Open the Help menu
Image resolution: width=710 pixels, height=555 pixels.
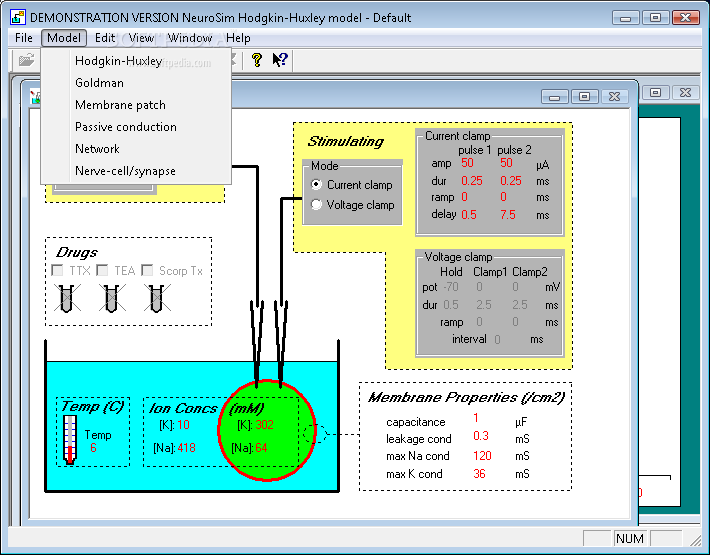[238, 38]
